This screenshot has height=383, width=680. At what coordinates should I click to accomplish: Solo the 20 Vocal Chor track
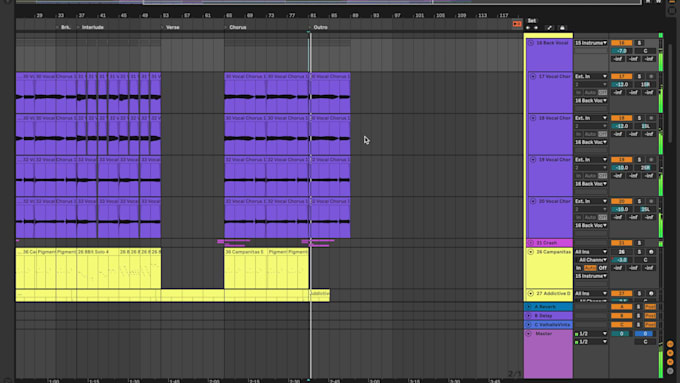[x=639, y=201]
